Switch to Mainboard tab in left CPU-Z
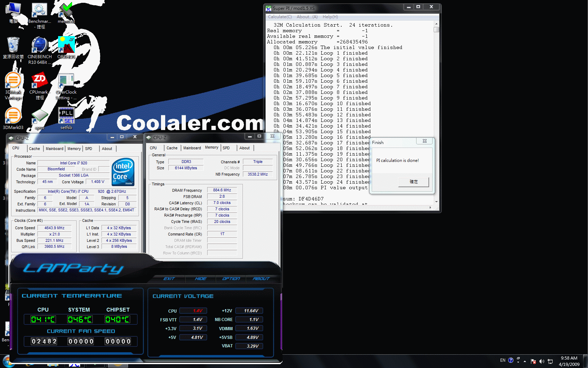 click(x=55, y=149)
